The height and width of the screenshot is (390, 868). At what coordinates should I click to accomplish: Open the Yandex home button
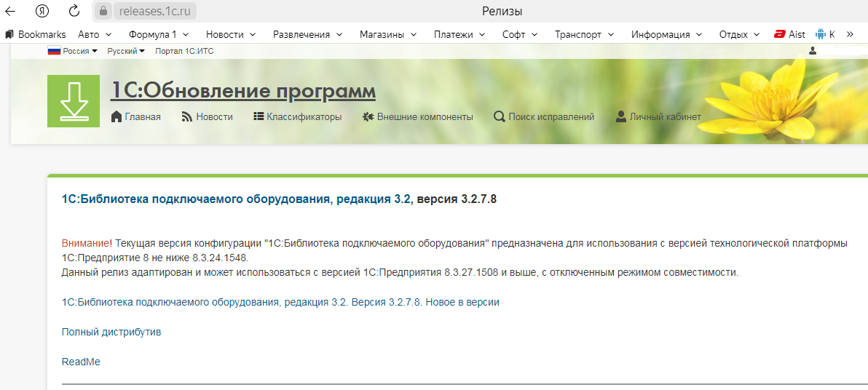coord(42,11)
